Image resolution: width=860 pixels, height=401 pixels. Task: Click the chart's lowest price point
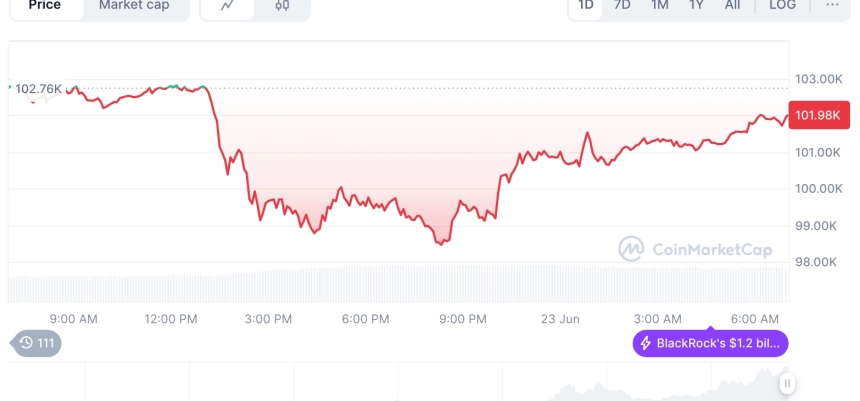click(x=442, y=244)
